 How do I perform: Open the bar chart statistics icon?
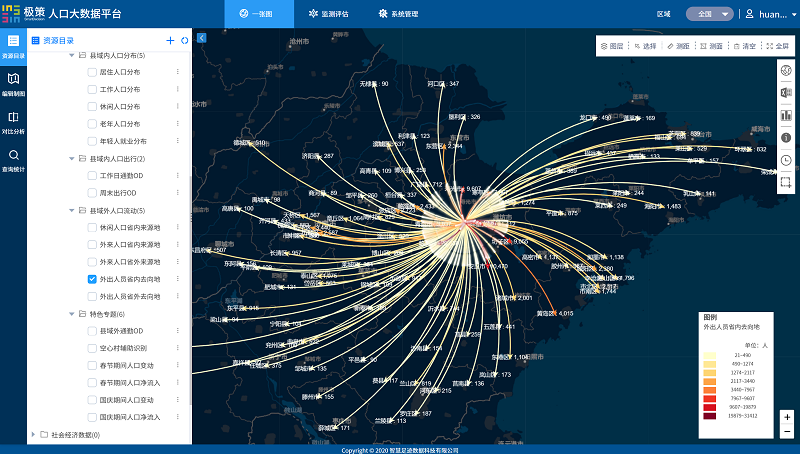pyautogui.click(x=786, y=115)
